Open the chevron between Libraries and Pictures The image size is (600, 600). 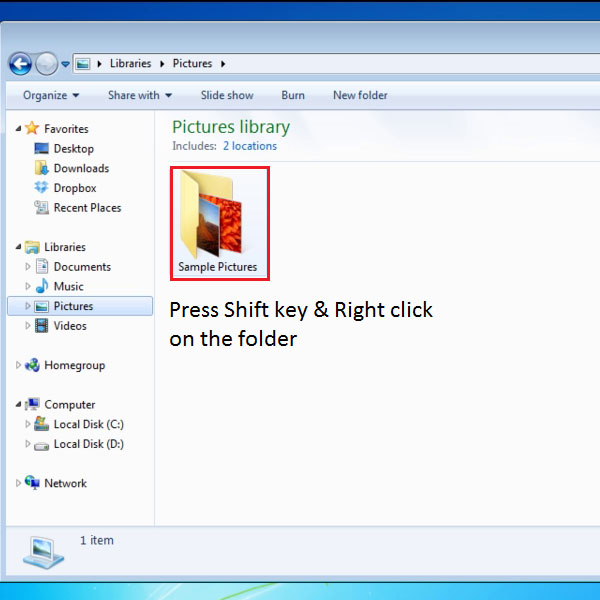click(162, 64)
